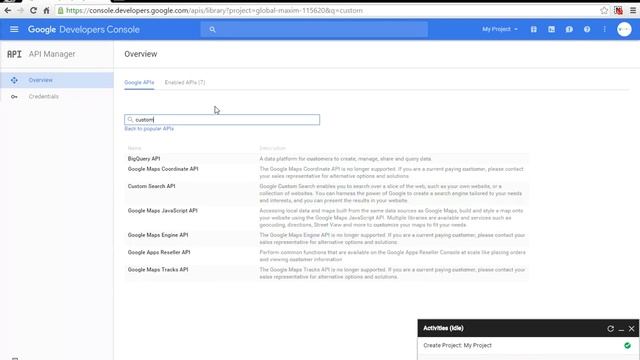Screen dimensions: 640x360
Task: Click the user account avatar
Action: 624,29
